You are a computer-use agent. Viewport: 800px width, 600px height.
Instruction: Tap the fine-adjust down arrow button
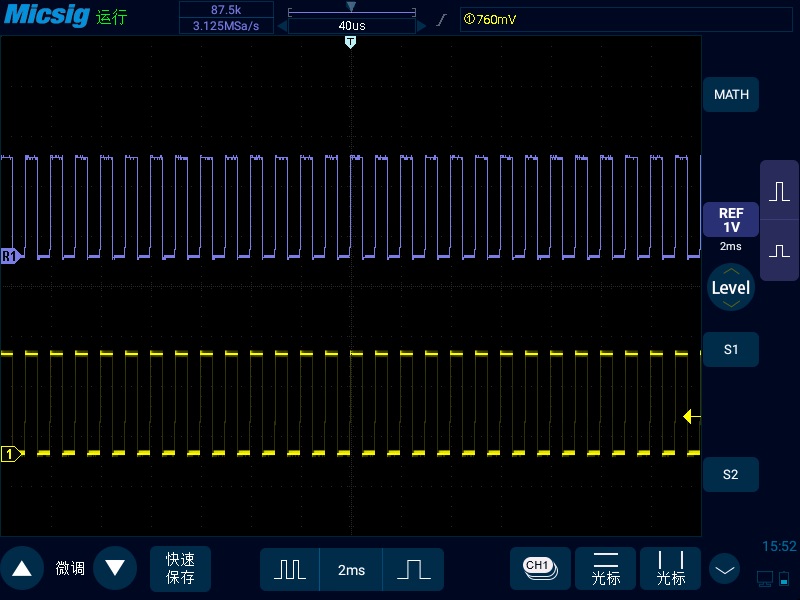(x=115, y=569)
